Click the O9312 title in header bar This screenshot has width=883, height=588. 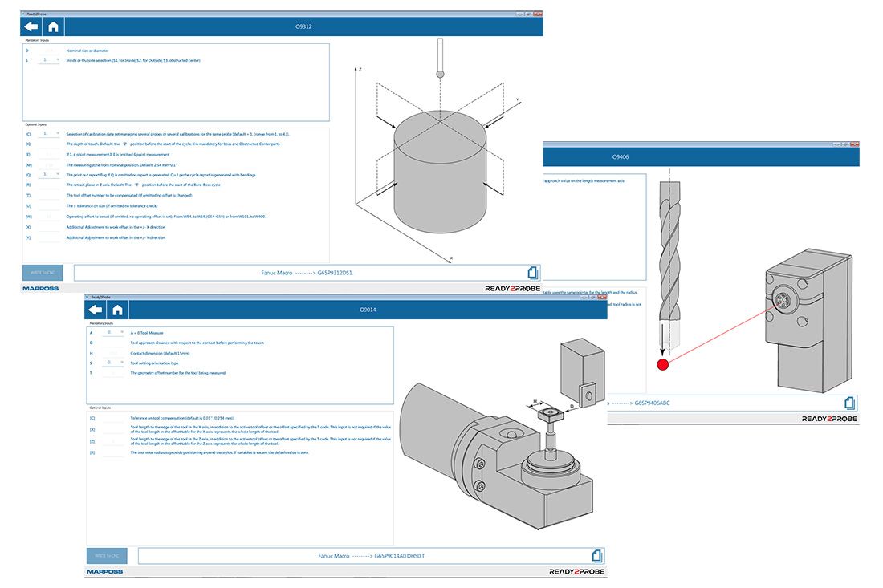coord(303,26)
